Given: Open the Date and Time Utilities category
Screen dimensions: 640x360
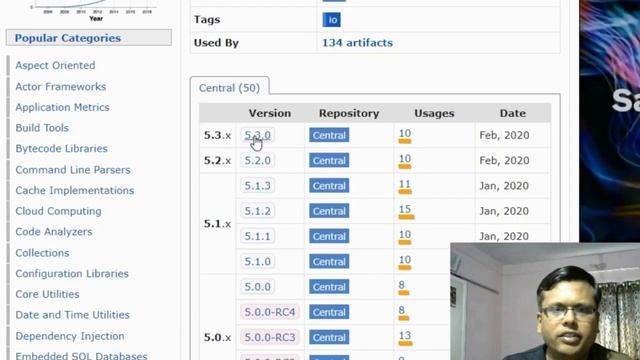Looking at the screenshot, I should click(72, 315).
